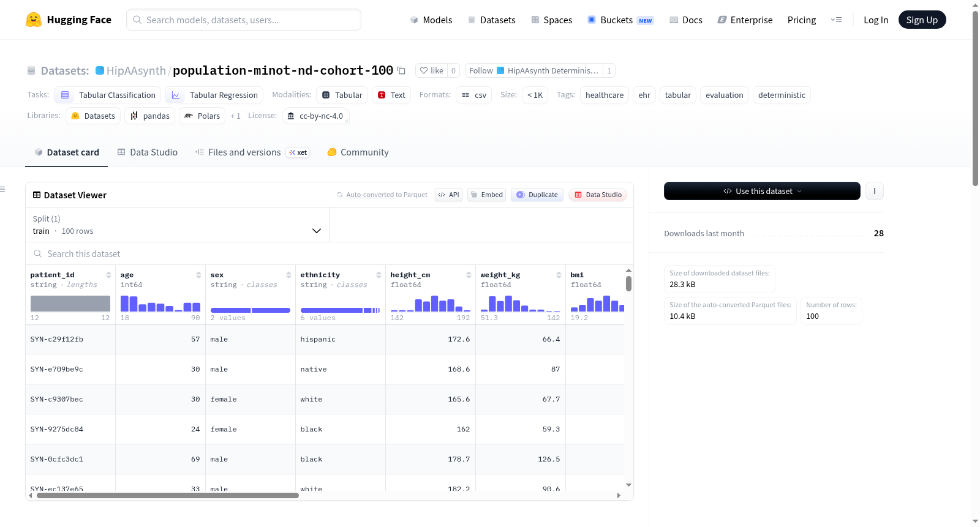Select the < 1K size tag
The width and height of the screenshot is (980, 527).
tap(535, 95)
